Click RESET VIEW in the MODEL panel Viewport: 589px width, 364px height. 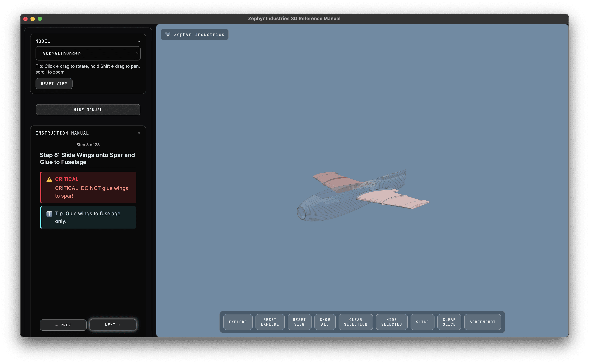54,83
